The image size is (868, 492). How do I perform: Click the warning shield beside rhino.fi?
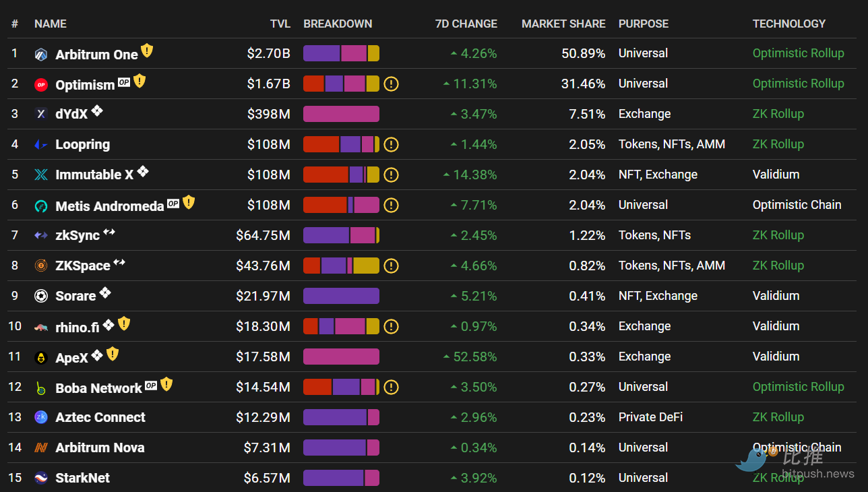click(x=124, y=324)
